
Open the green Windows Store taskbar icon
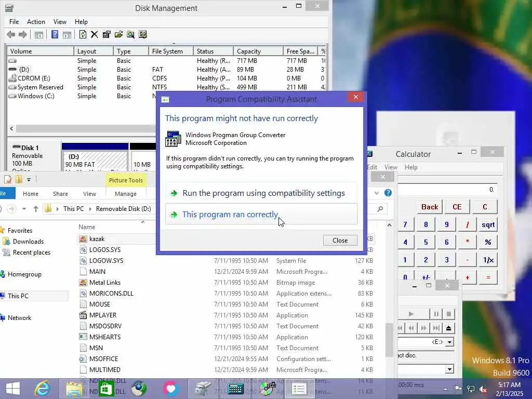(106, 389)
